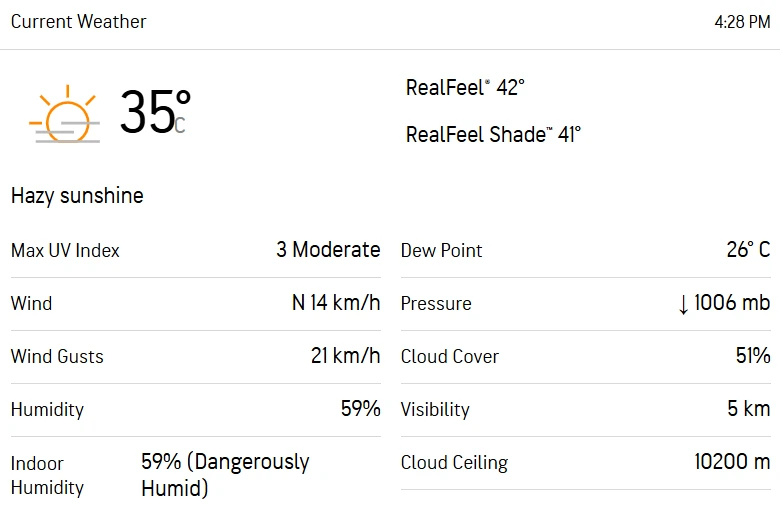Click the 4:28 PM timestamp
Screen dimensions: 780x532
[x=742, y=22]
